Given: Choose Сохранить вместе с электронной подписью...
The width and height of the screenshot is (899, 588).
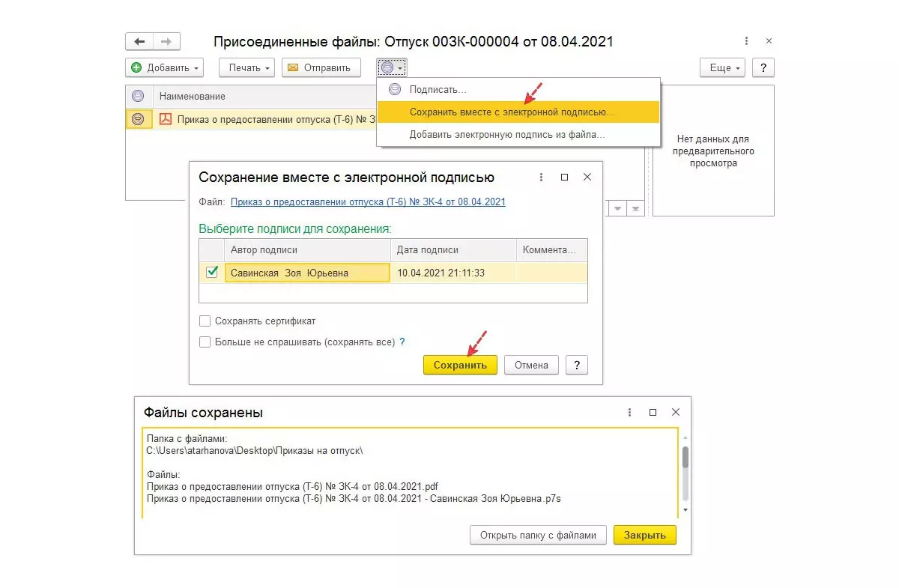Looking at the screenshot, I should coord(518,112).
